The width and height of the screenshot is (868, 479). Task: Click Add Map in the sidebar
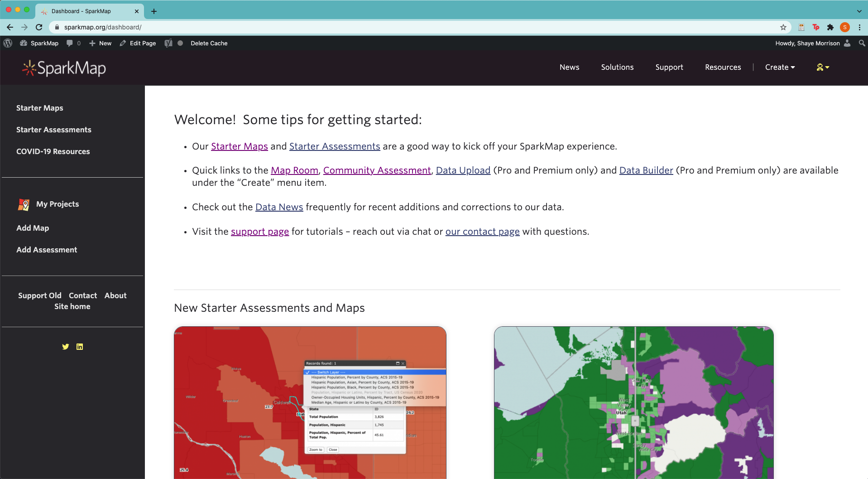coord(33,228)
